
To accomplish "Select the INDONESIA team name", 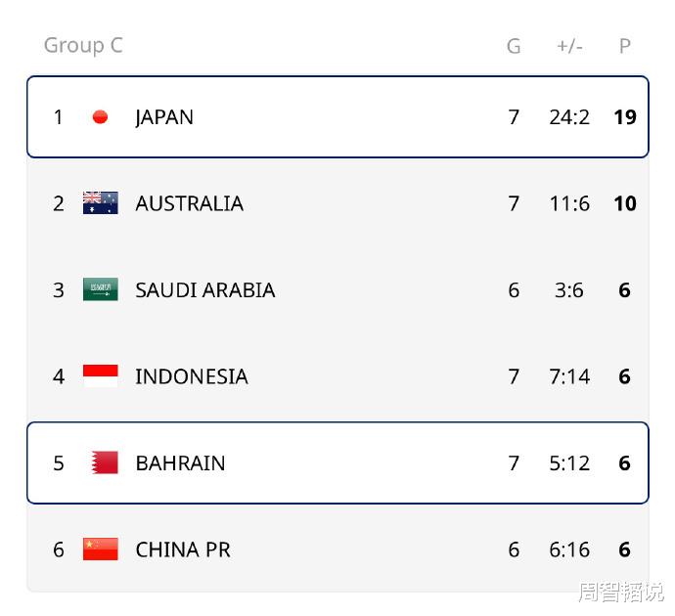I will coord(191,376).
